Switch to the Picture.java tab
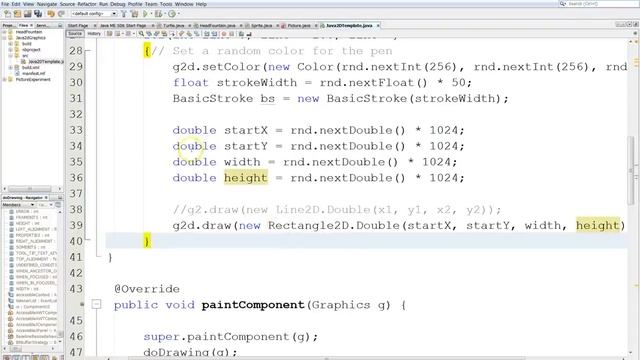This screenshot has height=360, width=640. [299, 25]
